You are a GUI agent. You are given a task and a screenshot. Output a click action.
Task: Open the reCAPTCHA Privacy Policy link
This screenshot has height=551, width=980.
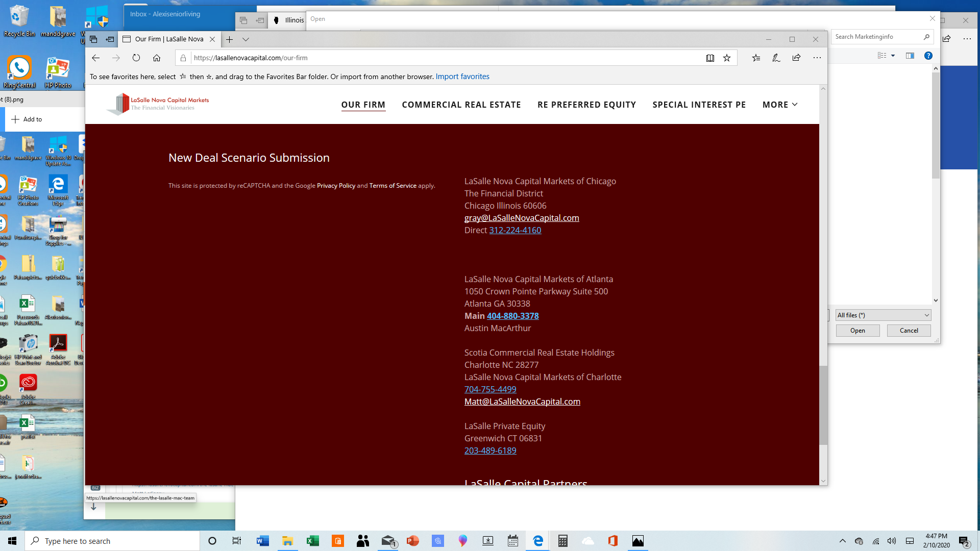[x=336, y=186]
